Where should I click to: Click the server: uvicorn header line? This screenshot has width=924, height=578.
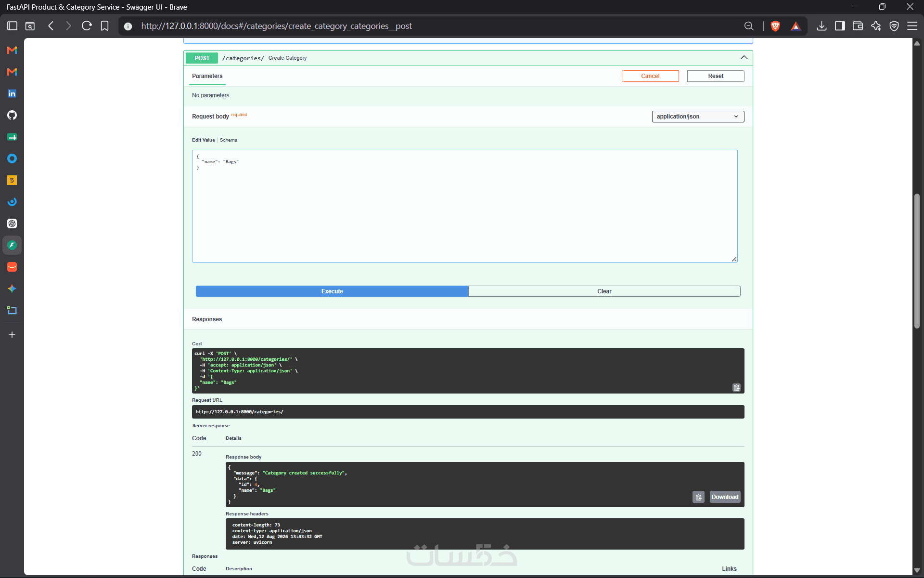point(252,542)
